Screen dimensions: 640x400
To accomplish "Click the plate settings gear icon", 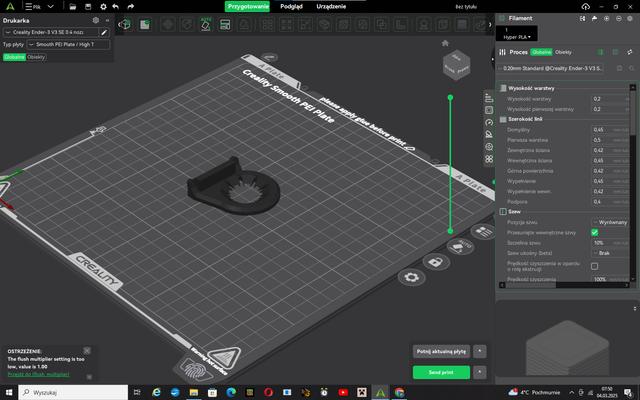I will (x=411, y=278).
